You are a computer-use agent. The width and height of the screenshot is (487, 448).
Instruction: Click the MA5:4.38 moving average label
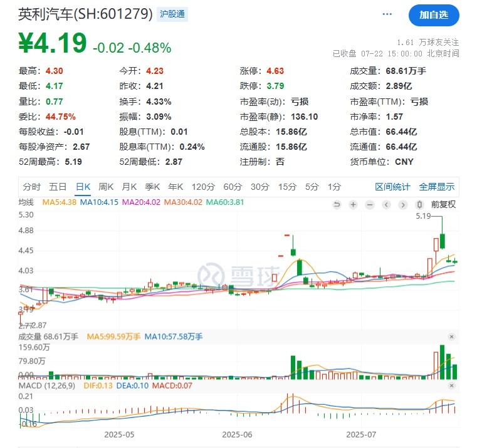(x=60, y=202)
